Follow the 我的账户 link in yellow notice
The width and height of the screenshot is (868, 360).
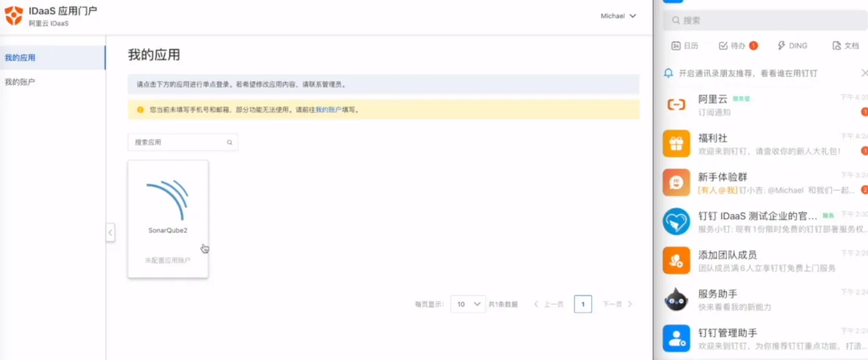[327, 110]
